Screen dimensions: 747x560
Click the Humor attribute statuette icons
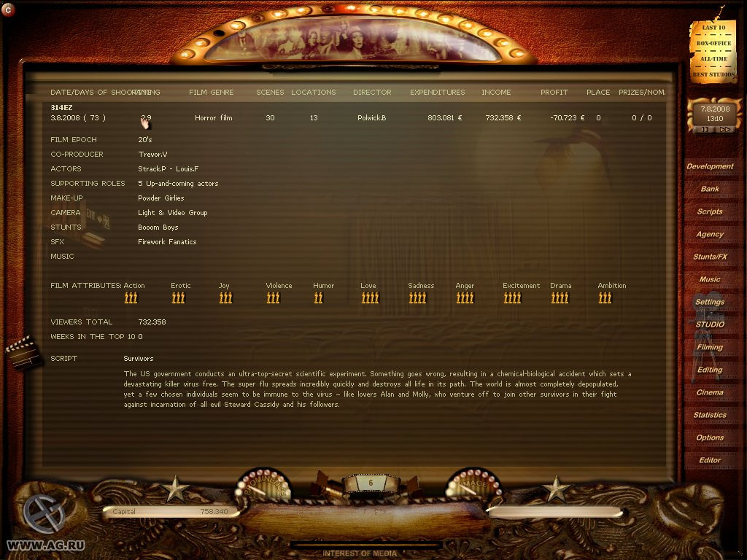tap(318, 298)
